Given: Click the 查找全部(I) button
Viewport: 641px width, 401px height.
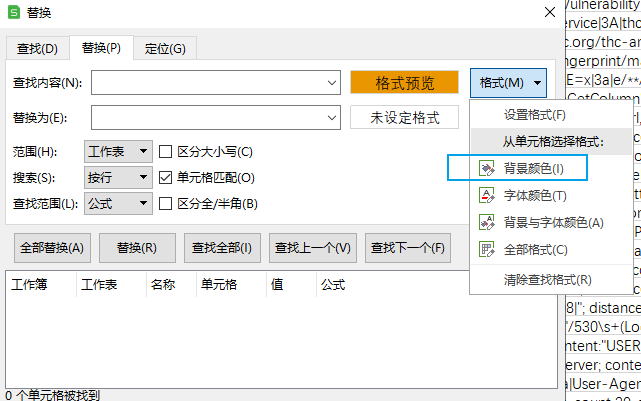Looking at the screenshot, I should (222, 248).
